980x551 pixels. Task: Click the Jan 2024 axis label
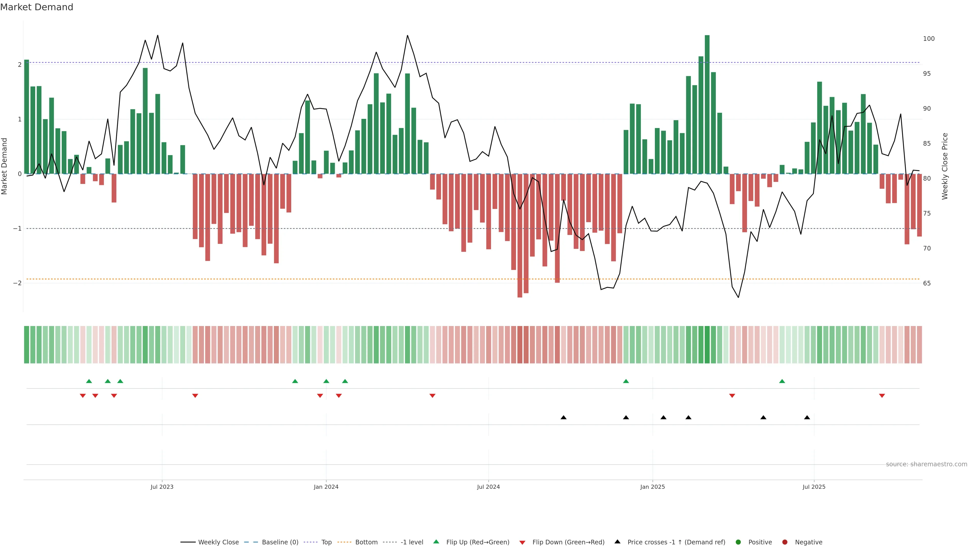[x=326, y=487]
